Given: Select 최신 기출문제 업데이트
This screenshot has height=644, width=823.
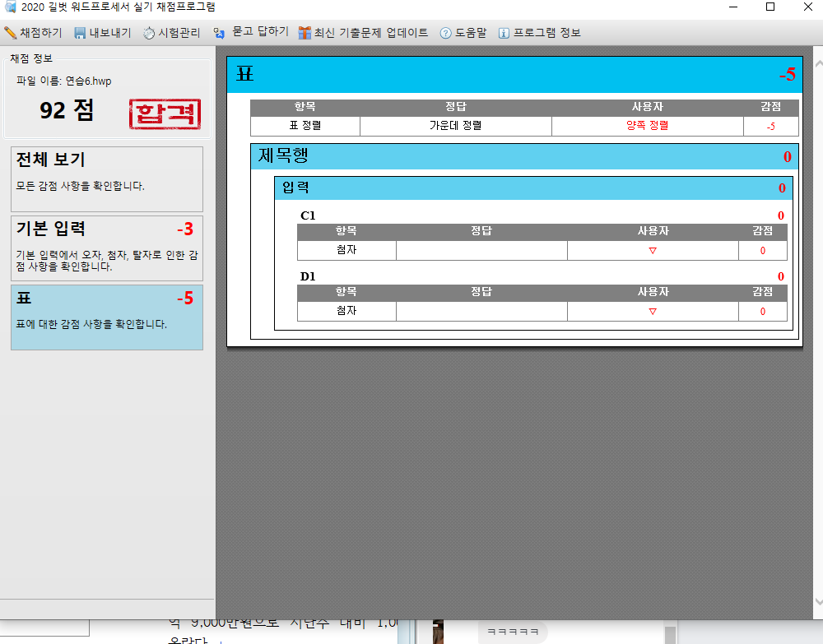Looking at the screenshot, I should pyautogui.click(x=363, y=33).
